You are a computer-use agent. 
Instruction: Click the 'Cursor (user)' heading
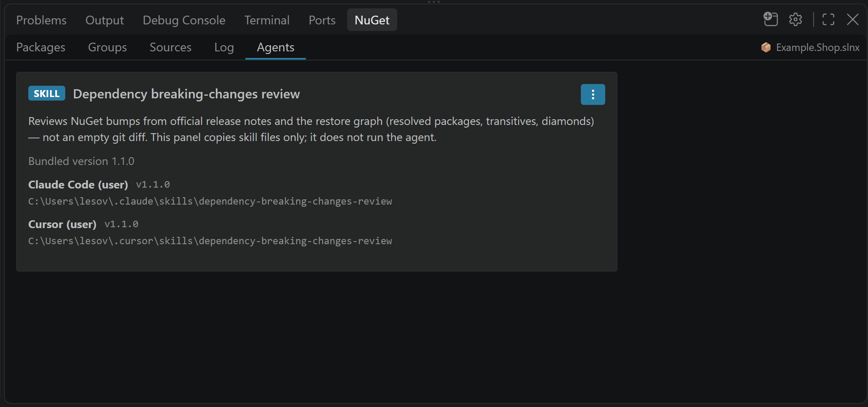(62, 224)
